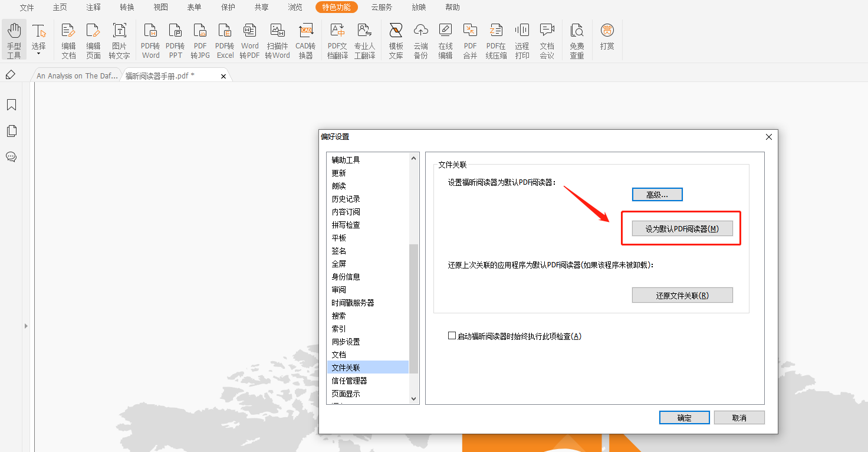Screen dimensions: 868x452
Task: Click the 远程打印 remote print icon
Action: (522, 40)
